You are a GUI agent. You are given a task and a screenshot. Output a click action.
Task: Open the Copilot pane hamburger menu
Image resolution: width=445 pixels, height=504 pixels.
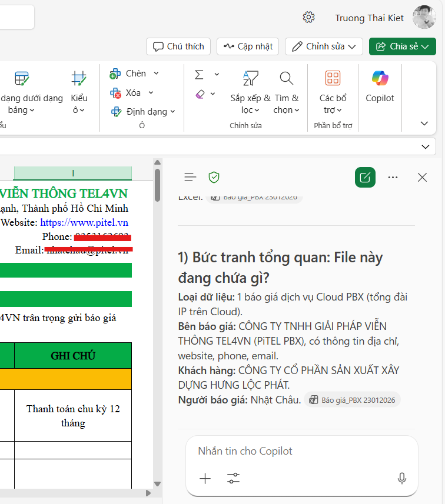190,177
